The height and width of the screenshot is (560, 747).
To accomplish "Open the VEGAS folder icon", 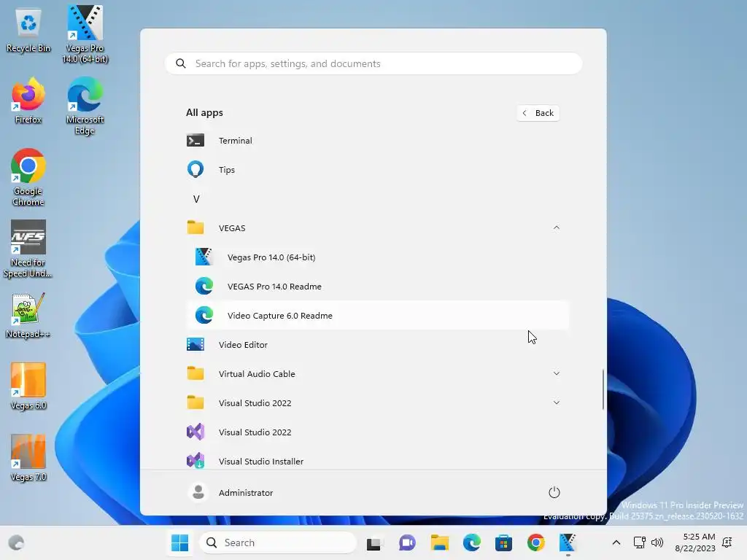I will pyautogui.click(x=196, y=227).
